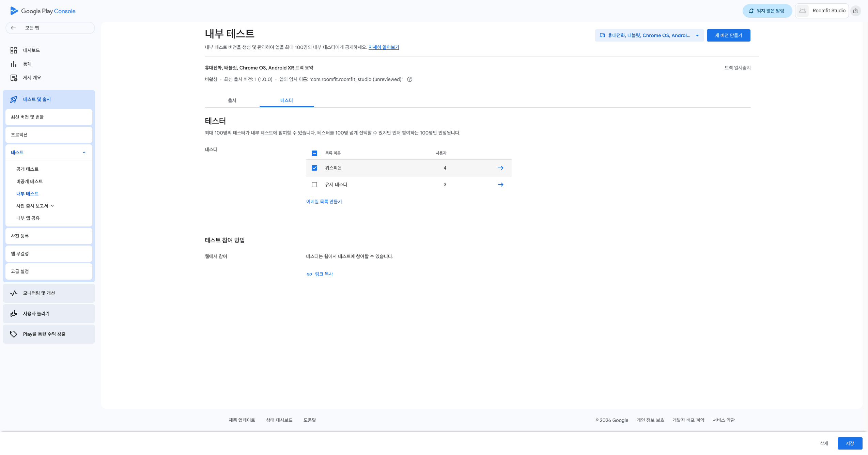Image resolution: width=868 pixels, height=455 pixels.
Task: Check the 유저 테스터 list checkbox
Action: click(314, 185)
